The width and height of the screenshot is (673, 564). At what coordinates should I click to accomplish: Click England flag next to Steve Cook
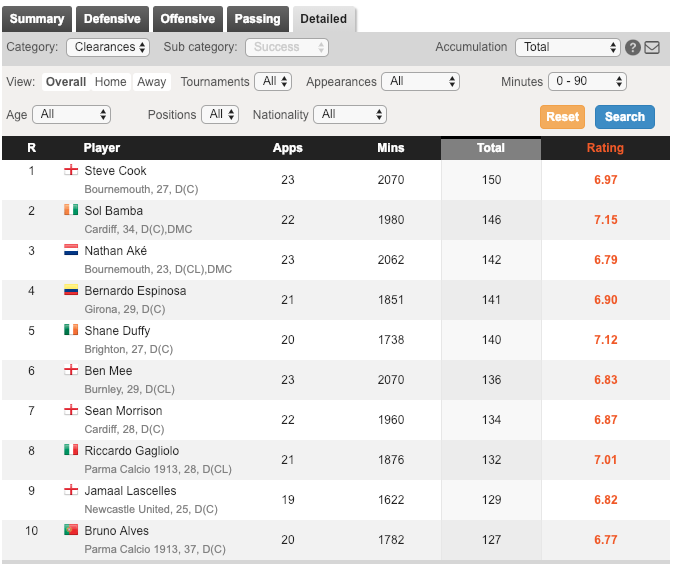[x=70, y=171]
